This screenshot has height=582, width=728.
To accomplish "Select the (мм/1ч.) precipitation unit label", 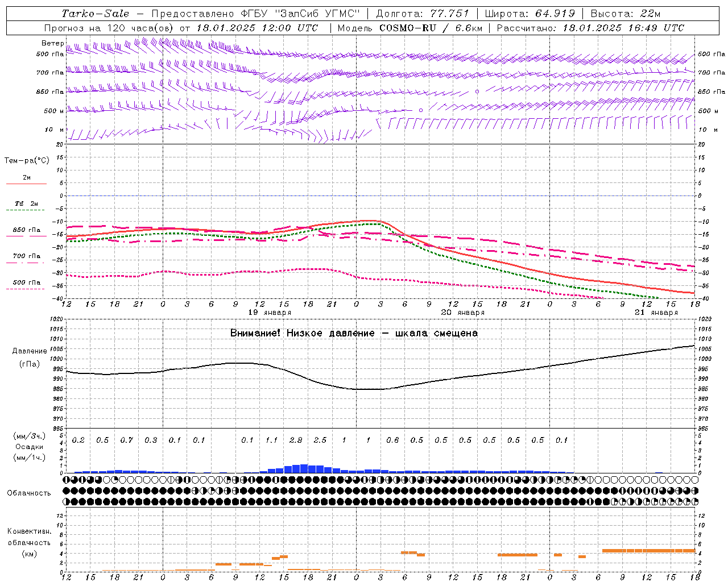I will coord(30,458).
